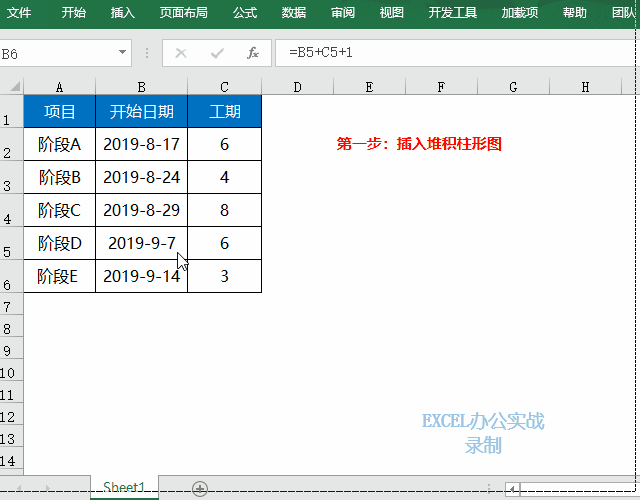
Task: Select column C header
Action: pyautogui.click(x=224, y=87)
